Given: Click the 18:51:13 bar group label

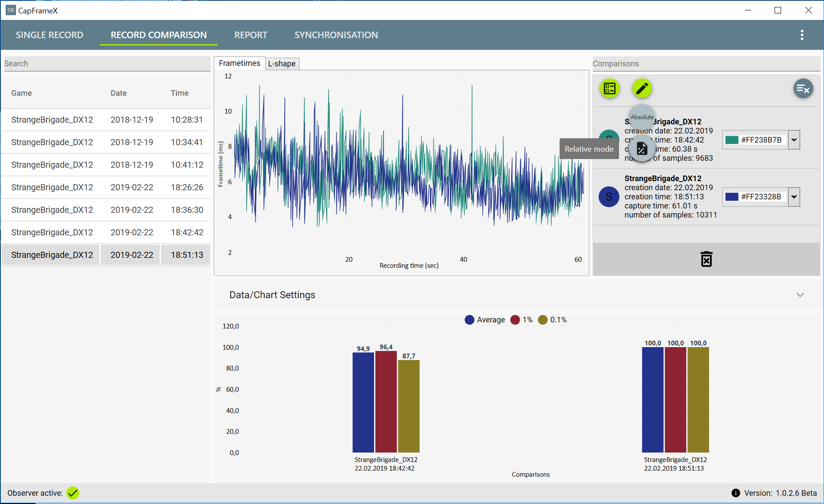Looking at the screenshot, I should pyautogui.click(x=675, y=464).
